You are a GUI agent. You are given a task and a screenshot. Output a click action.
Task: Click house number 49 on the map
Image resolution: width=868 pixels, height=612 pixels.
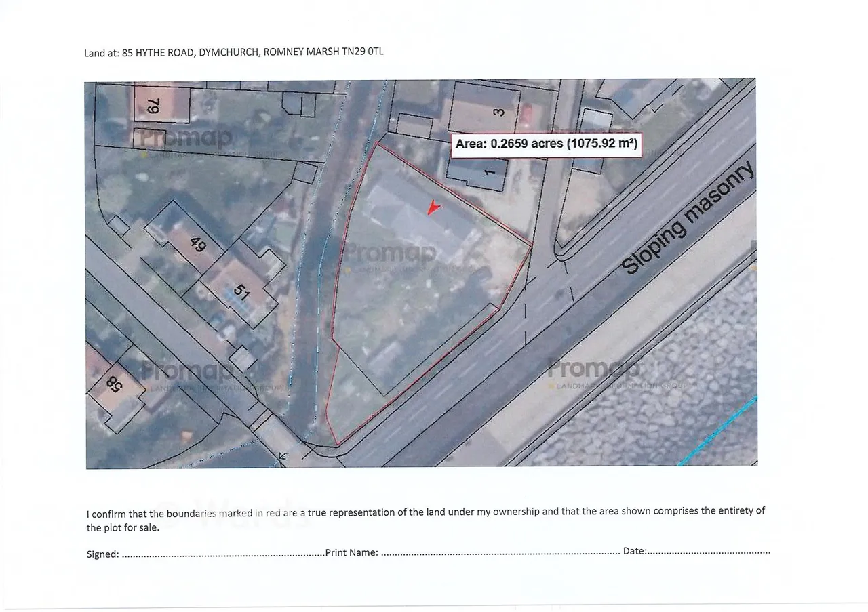197,243
